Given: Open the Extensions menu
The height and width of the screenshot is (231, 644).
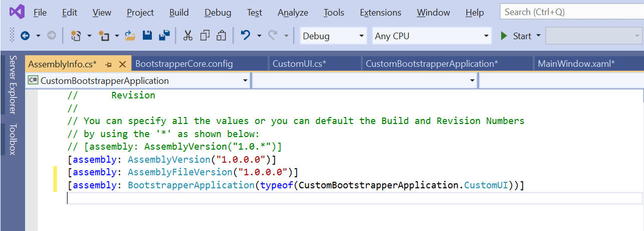Looking at the screenshot, I should pyautogui.click(x=380, y=13).
